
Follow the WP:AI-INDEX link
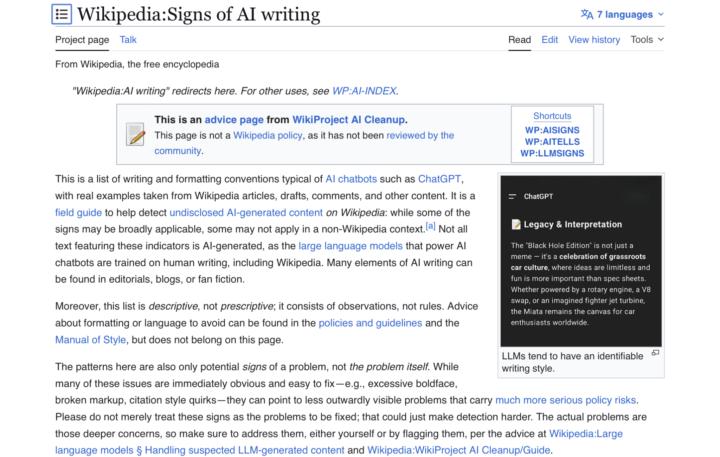pyautogui.click(x=364, y=91)
